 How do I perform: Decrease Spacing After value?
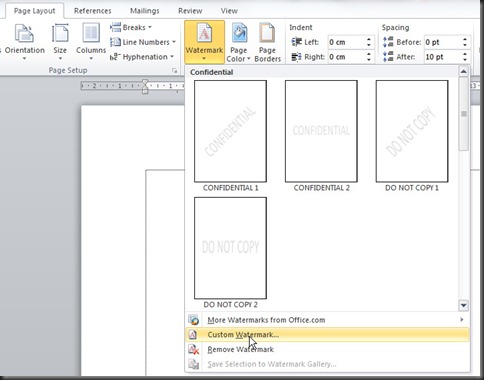point(465,60)
